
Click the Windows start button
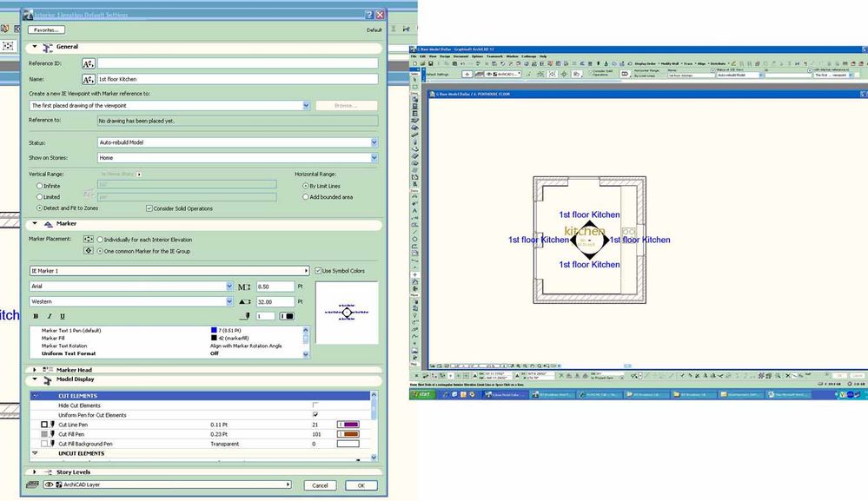coord(423,394)
